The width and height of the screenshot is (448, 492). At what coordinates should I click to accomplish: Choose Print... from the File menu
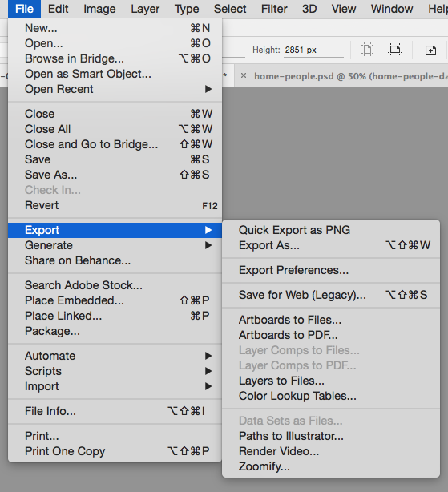[115, 436]
